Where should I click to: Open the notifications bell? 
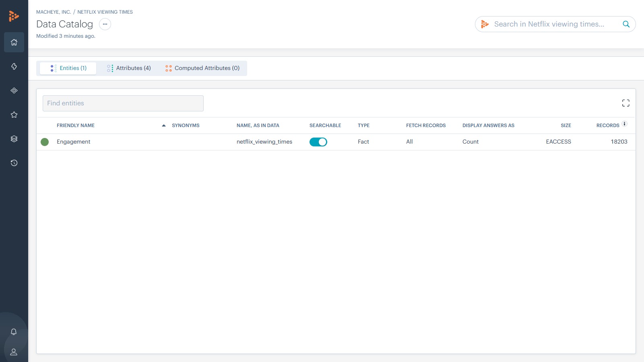(x=14, y=332)
